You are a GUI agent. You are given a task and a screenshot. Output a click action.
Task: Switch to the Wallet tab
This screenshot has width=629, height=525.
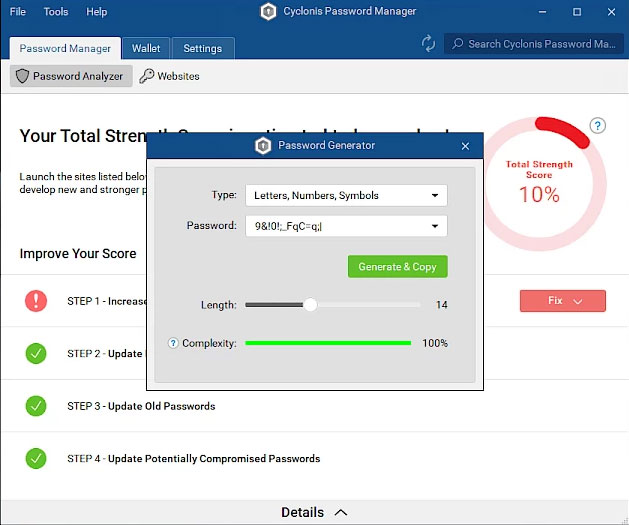pos(146,49)
